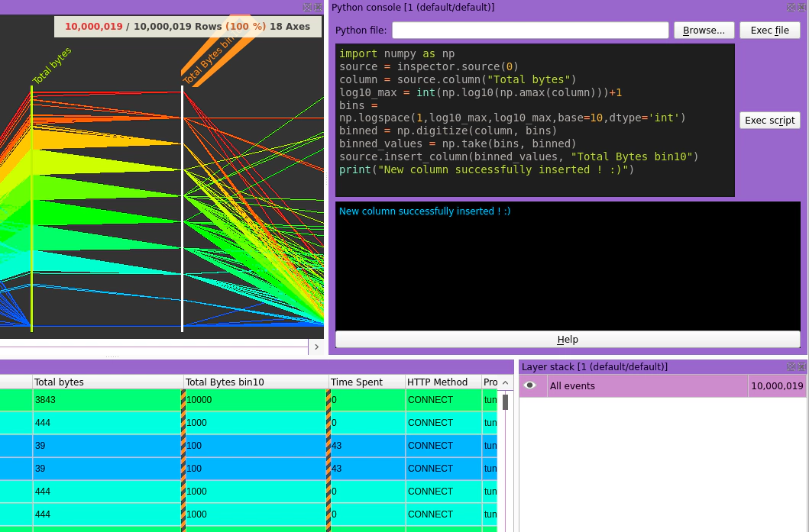This screenshot has height=532, width=809.
Task: Open Help below the console output
Action: click(x=566, y=339)
